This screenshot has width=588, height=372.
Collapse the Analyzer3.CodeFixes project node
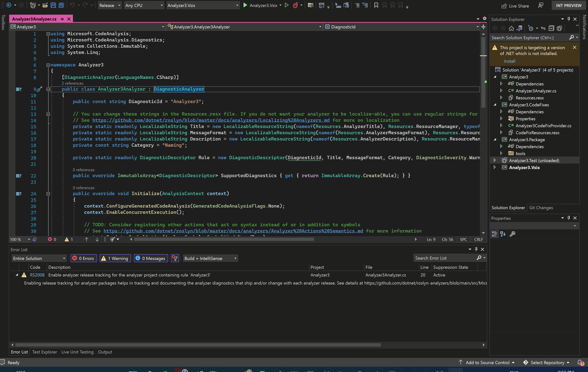click(x=495, y=105)
